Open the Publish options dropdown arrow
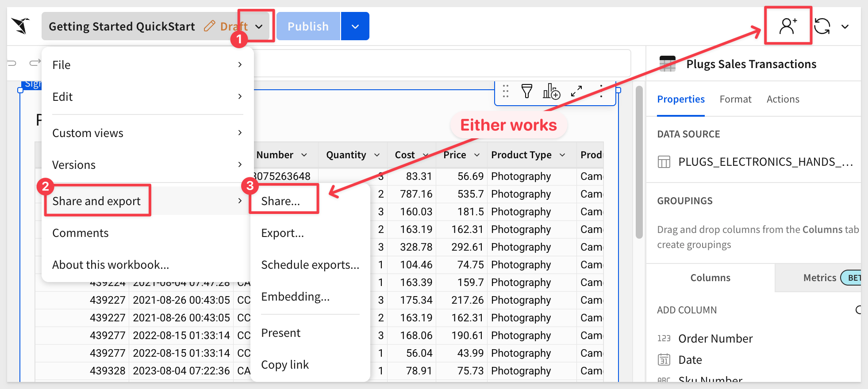 click(355, 26)
